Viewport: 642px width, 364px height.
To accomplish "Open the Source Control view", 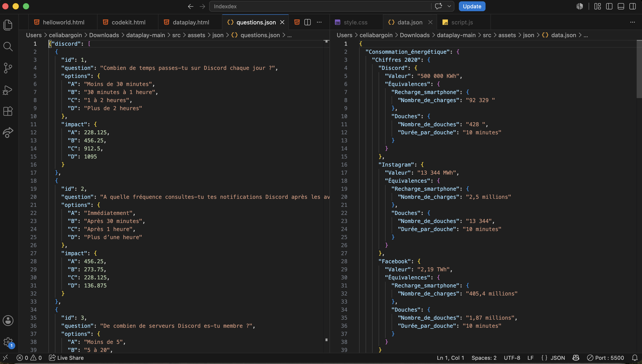I will click(8, 68).
